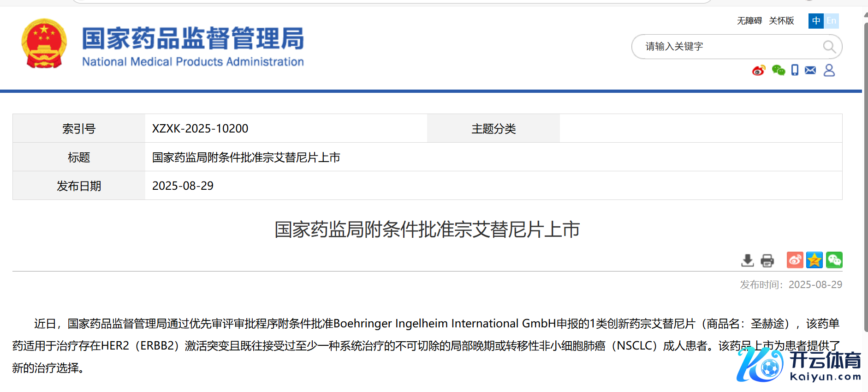This screenshot has width=868, height=392.
Task: Enable the 关怀版 care mode
Action: 781,21
